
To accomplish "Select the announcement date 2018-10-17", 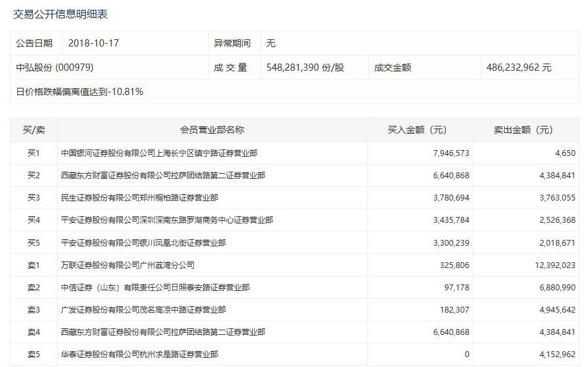I will [x=94, y=43].
